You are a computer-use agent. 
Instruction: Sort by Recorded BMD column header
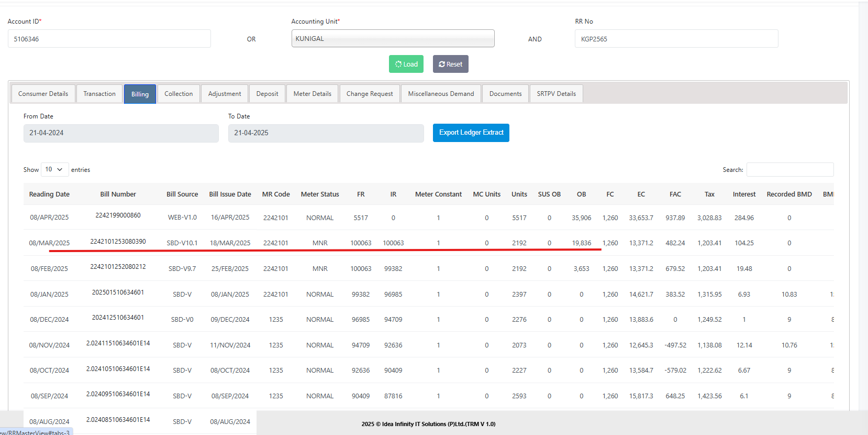pyautogui.click(x=789, y=194)
